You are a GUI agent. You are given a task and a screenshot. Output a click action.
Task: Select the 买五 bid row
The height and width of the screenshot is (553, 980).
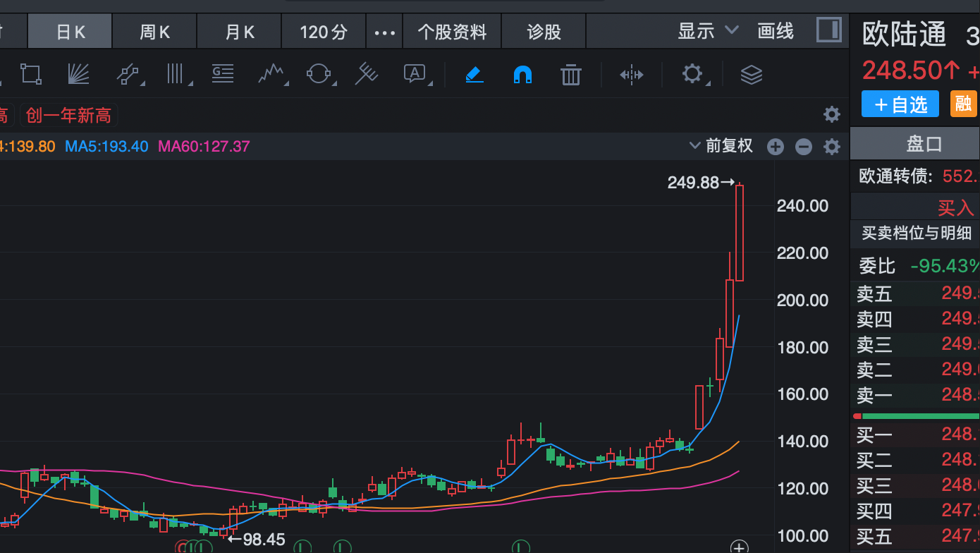[x=916, y=536]
